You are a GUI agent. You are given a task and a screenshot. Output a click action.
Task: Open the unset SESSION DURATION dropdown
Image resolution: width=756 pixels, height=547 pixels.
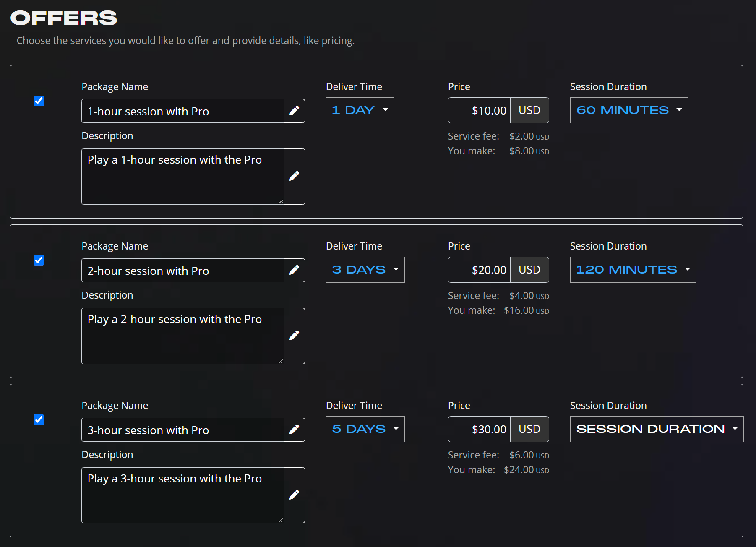coord(657,429)
